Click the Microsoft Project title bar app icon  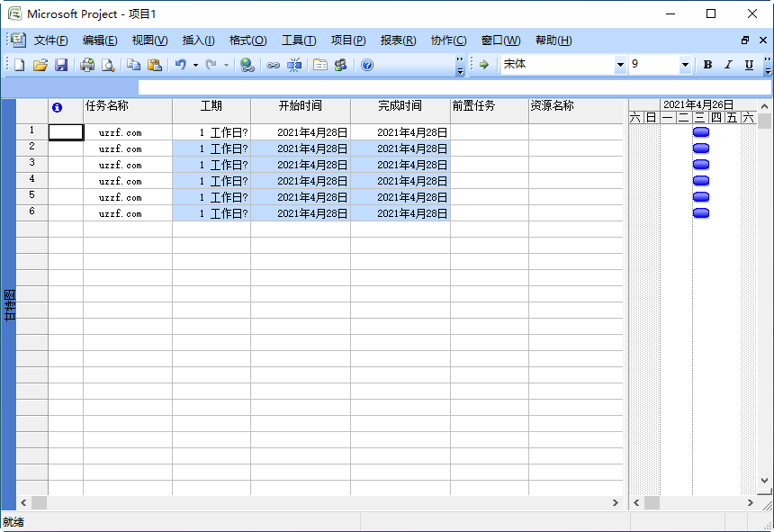[14, 14]
